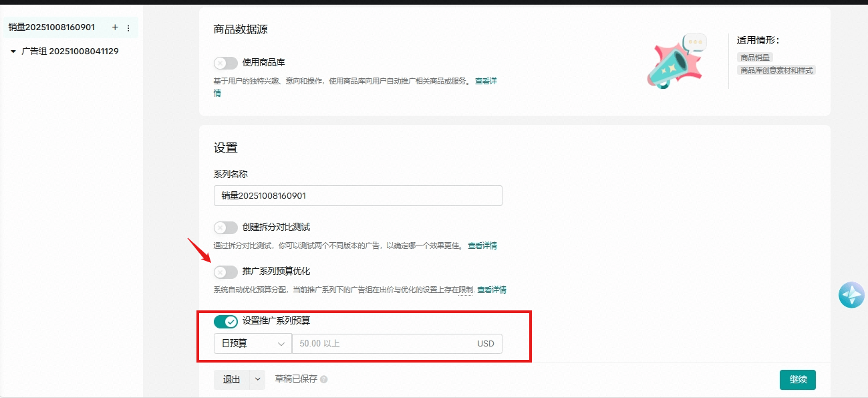
Task: Disable the 设置推广系列预算 toggle
Action: [x=225, y=322]
